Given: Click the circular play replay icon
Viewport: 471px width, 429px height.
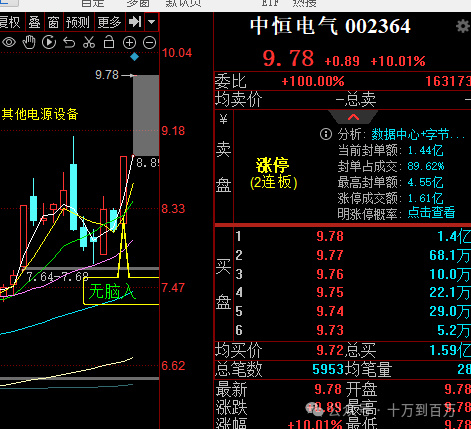Looking at the screenshot, I should pos(49,43).
